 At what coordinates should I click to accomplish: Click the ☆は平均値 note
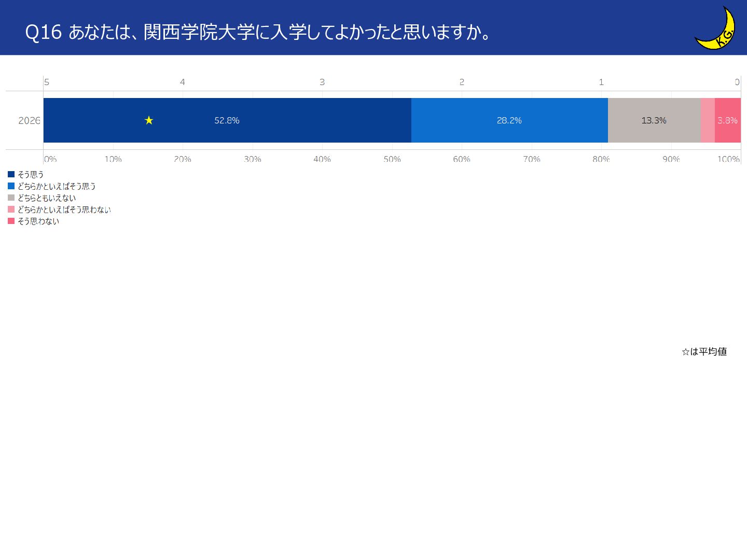point(704,352)
